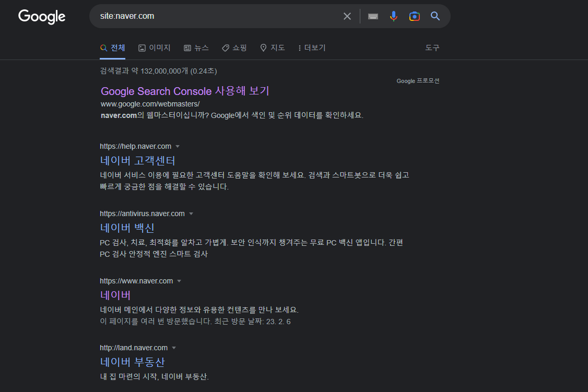Image resolution: width=588 pixels, height=392 pixels.
Task: Click the https://antivirus.naver.com URL
Action: (x=142, y=213)
